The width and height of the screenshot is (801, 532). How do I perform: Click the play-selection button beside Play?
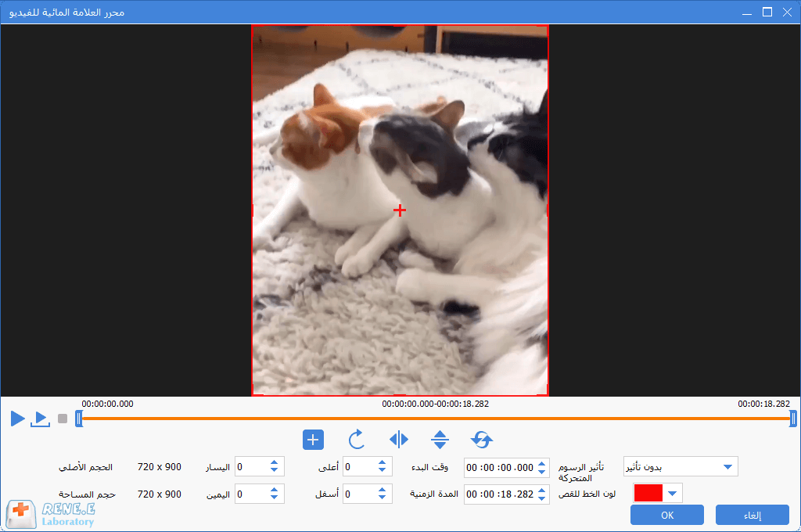40,419
